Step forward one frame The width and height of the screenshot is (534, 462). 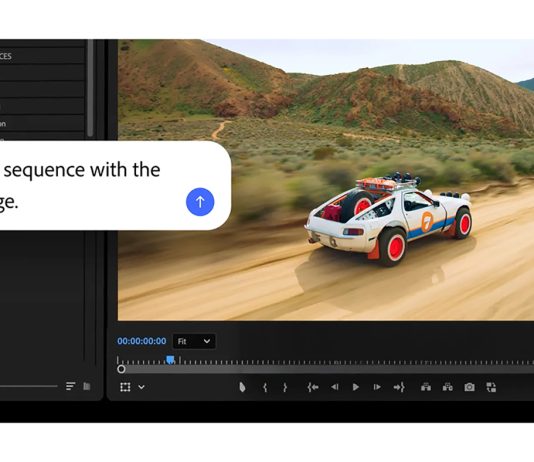377,387
